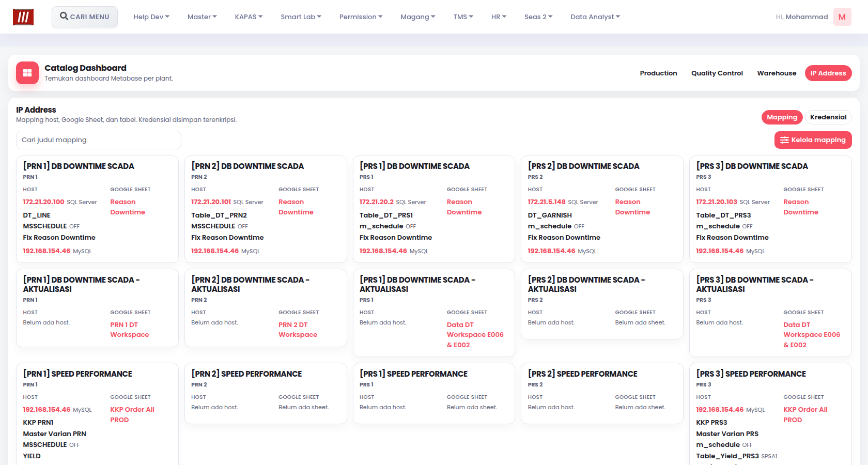The image size is (868, 465).
Task: Click the Hi, Mohammad user greeting
Action: point(802,17)
